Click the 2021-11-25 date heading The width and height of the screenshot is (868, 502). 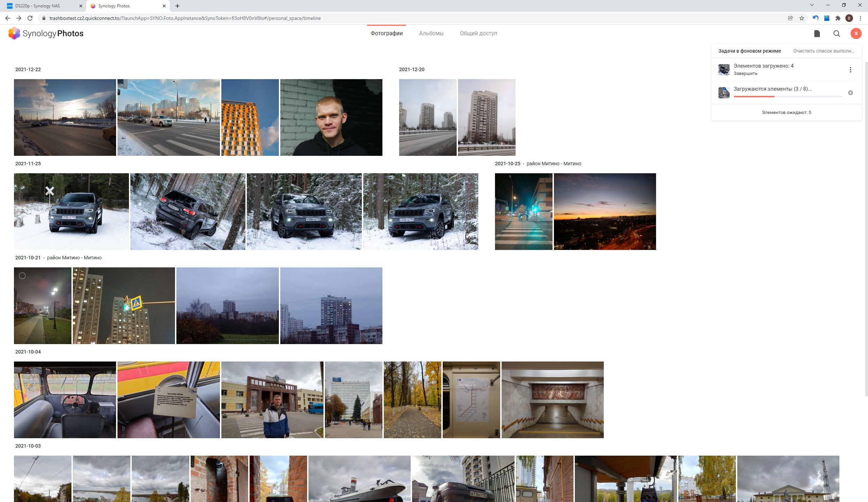(x=28, y=163)
